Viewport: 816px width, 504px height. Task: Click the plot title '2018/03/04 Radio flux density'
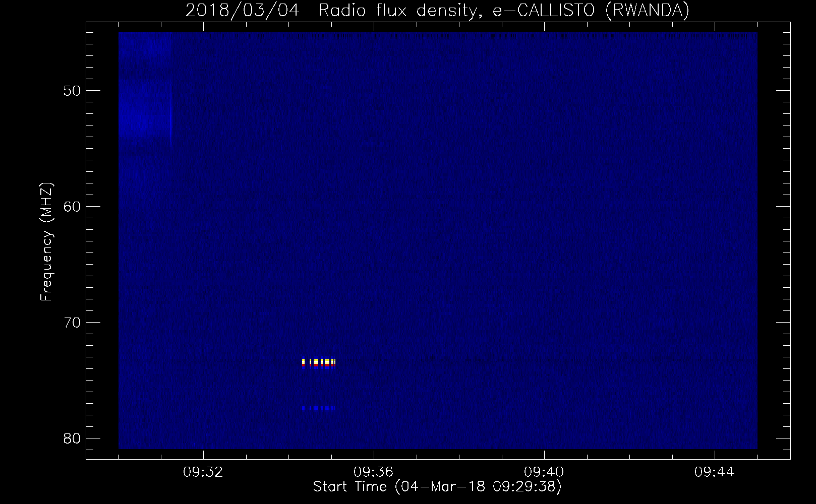coord(437,10)
